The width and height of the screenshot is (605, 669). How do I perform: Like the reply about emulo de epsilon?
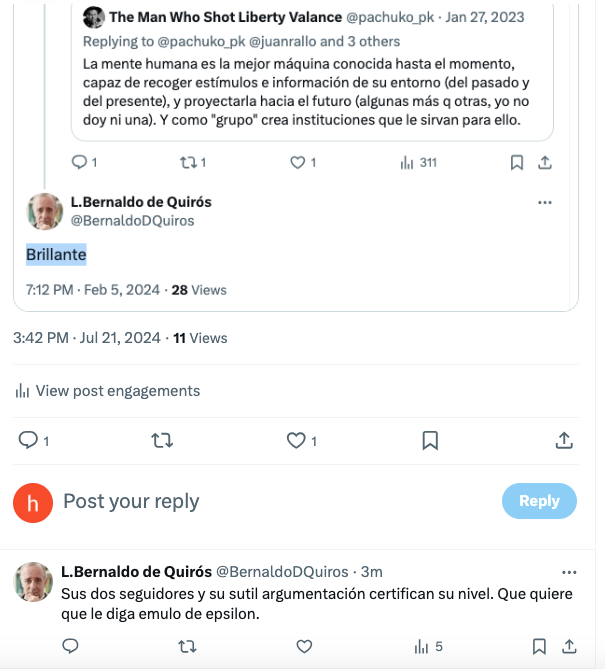pyautogui.click(x=304, y=646)
